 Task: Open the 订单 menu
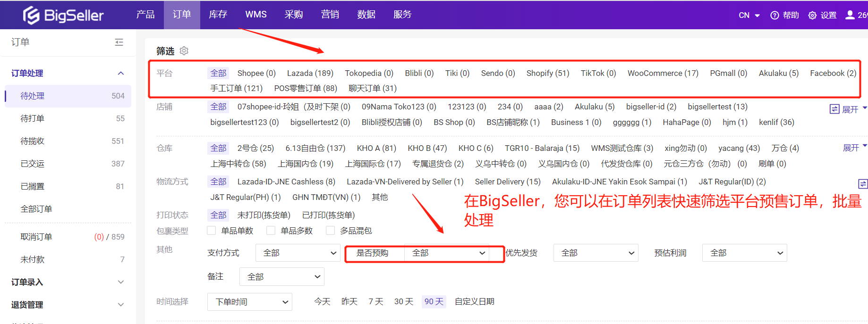pyautogui.click(x=182, y=15)
